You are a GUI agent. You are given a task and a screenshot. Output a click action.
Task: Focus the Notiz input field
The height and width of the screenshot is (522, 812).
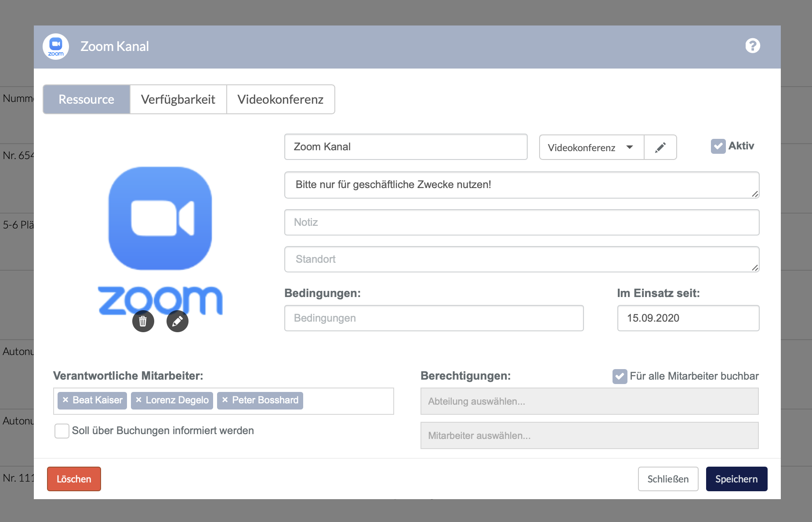click(522, 222)
